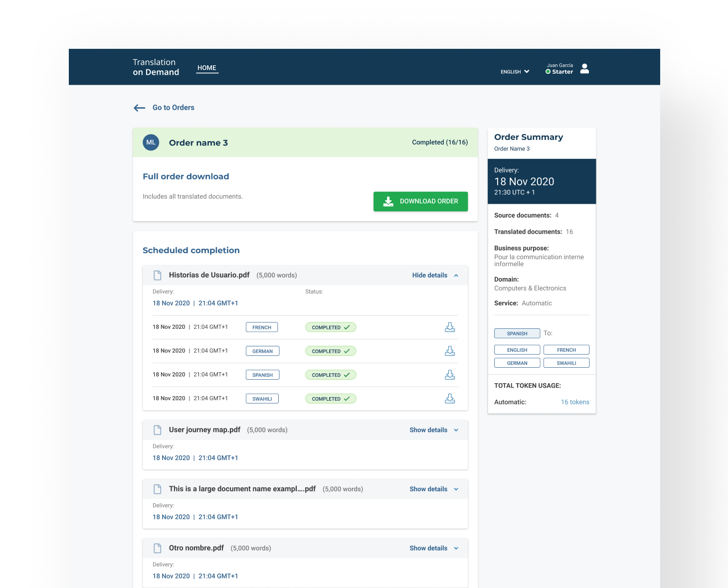This screenshot has width=728, height=588.
Task: Click the Computers & Electronics domain text
Action: click(530, 289)
